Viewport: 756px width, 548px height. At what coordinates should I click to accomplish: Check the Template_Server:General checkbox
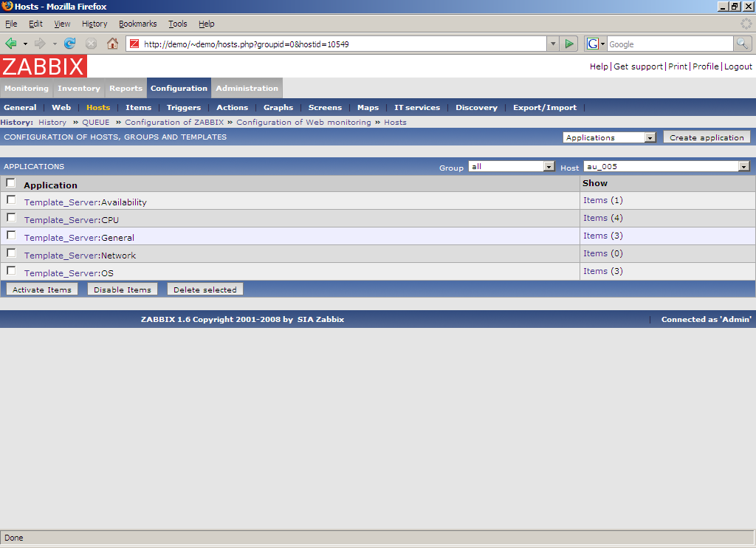point(11,236)
